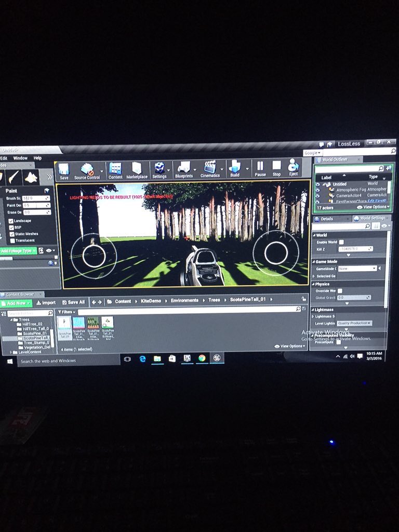Expand the Selected GameMode row
The height and width of the screenshot is (532, 399).
coord(314,276)
